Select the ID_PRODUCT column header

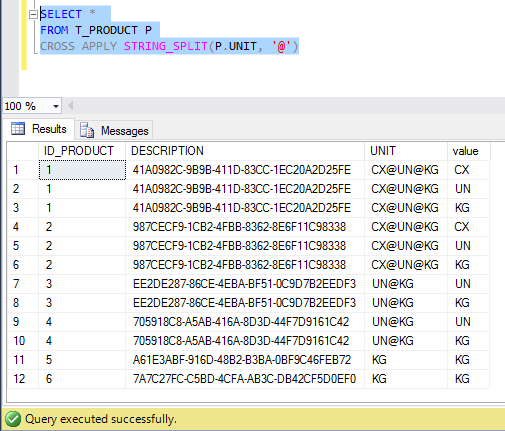[82, 151]
